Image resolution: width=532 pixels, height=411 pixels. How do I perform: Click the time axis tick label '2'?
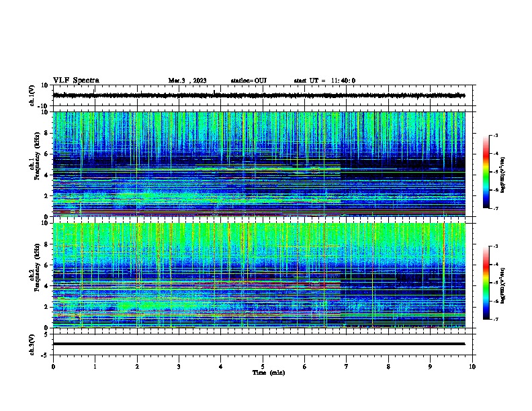click(137, 367)
